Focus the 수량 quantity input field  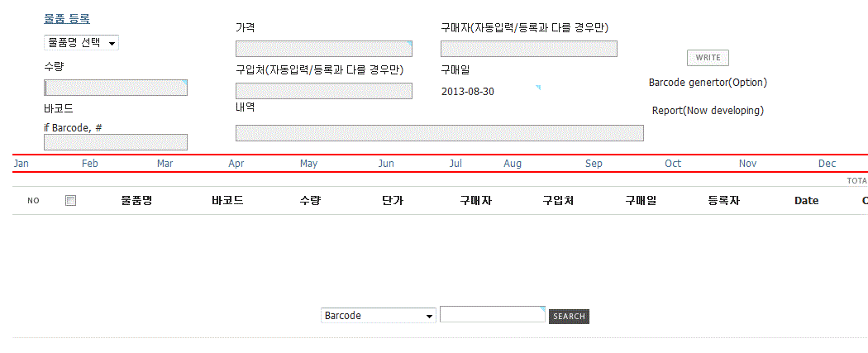tap(116, 88)
